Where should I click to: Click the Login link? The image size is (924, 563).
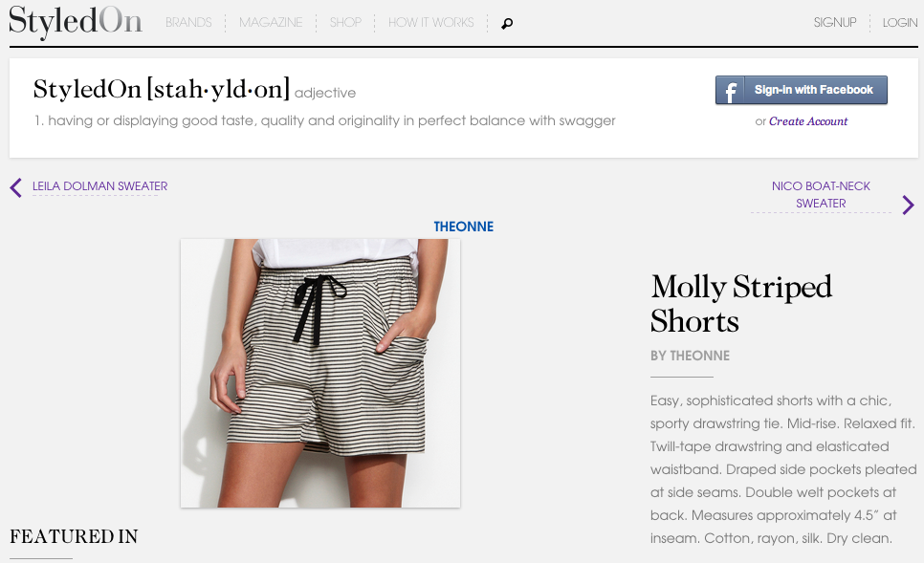900,22
